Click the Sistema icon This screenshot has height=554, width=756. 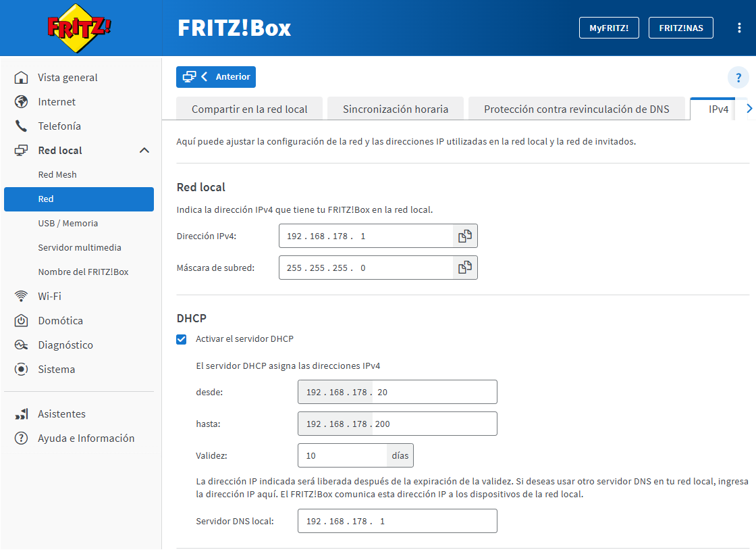[x=21, y=369]
